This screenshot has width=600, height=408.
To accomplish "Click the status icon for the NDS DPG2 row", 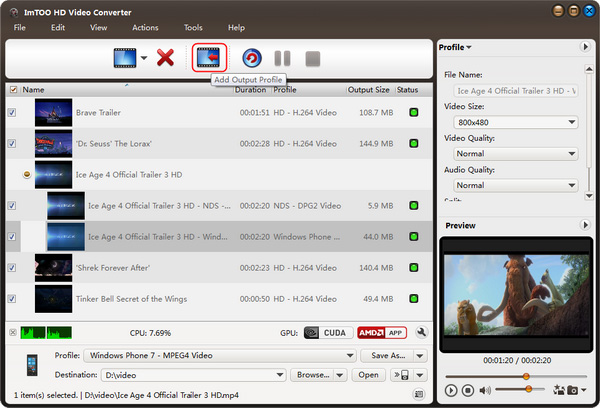I will point(414,206).
